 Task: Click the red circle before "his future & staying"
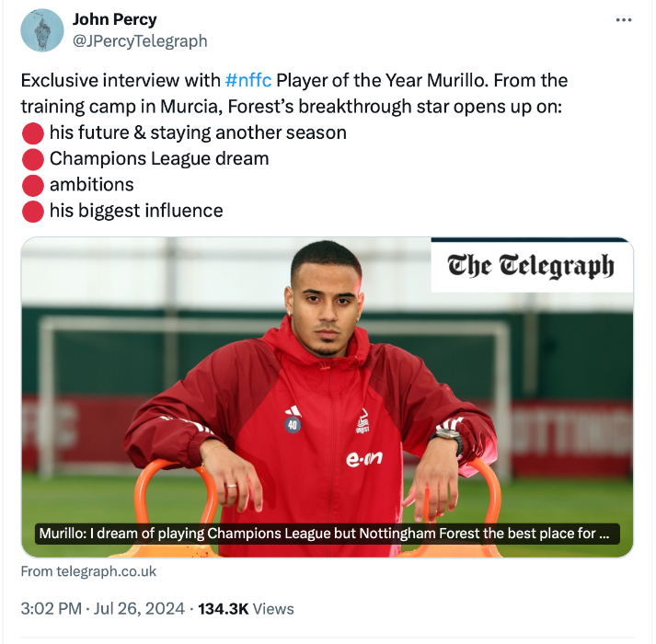pyautogui.click(x=32, y=132)
